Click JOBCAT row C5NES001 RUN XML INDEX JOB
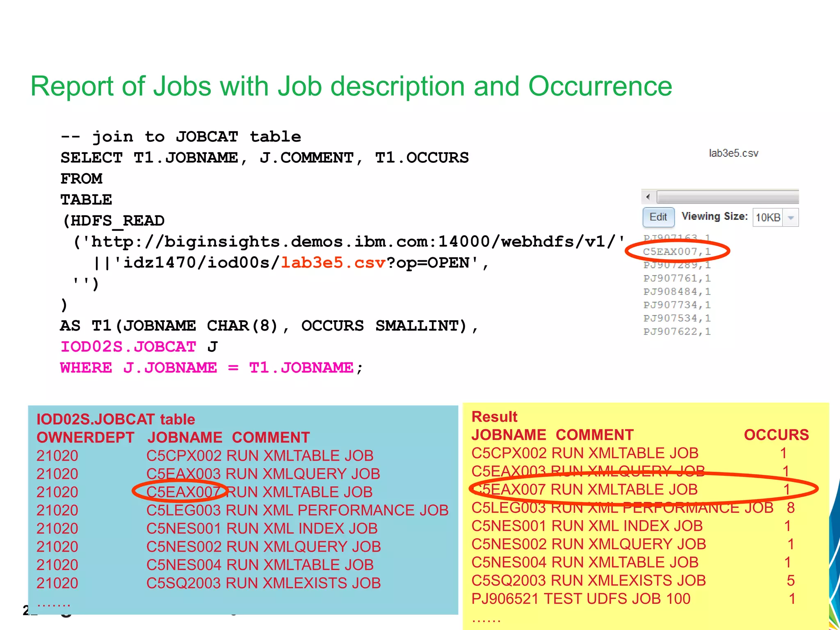The height and width of the screenshot is (630, 840). click(207, 528)
